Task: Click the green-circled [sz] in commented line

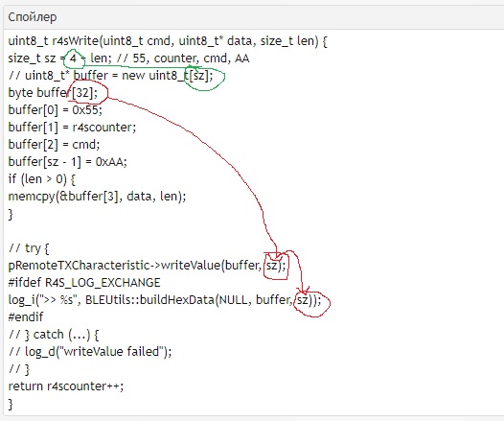Action: (197, 76)
